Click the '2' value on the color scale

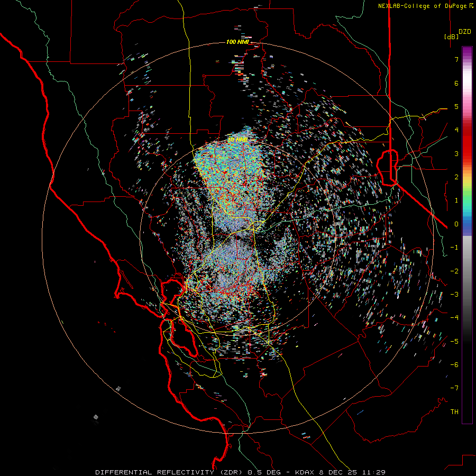(x=456, y=177)
